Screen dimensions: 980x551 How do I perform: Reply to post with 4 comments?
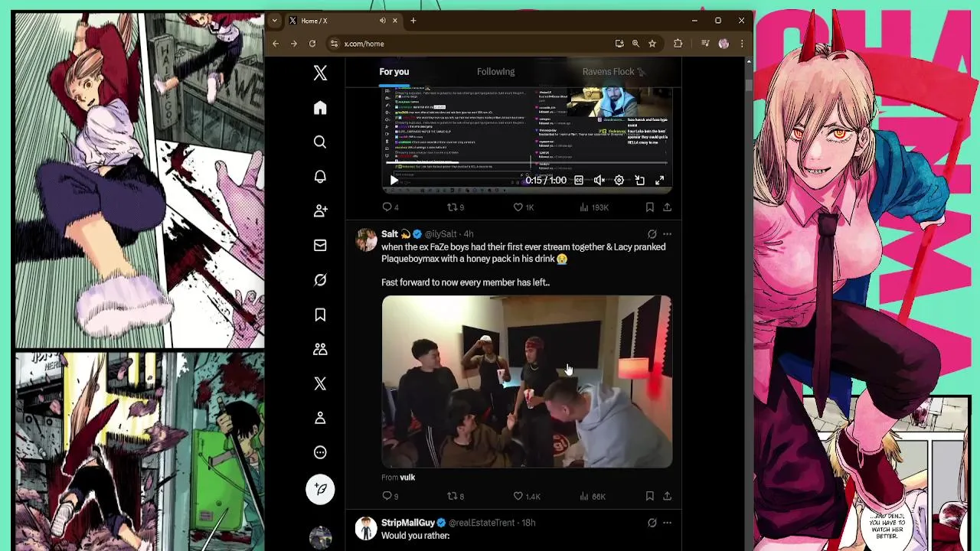click(390, 207)
